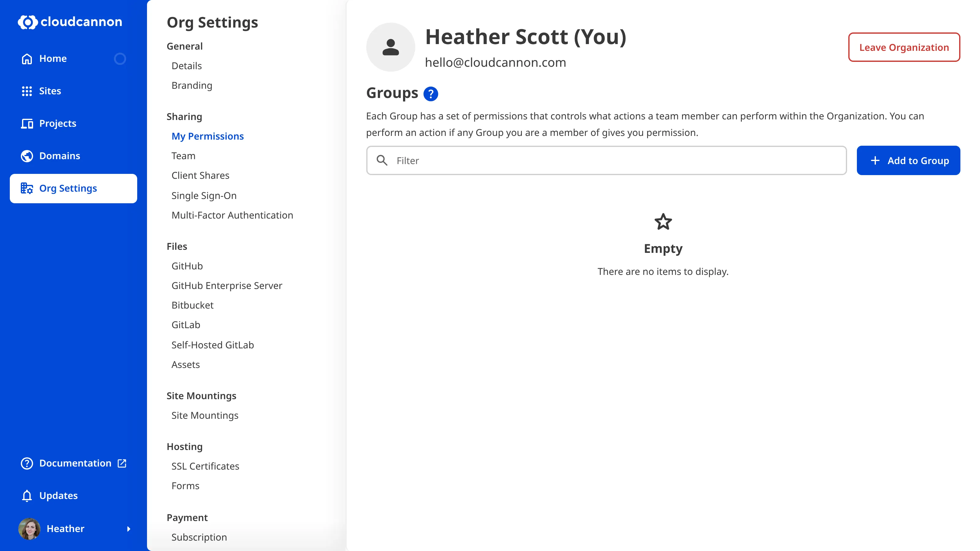Screen dimensions: 980x551
Task: Open Assets settings
Action: click(185, 365)
